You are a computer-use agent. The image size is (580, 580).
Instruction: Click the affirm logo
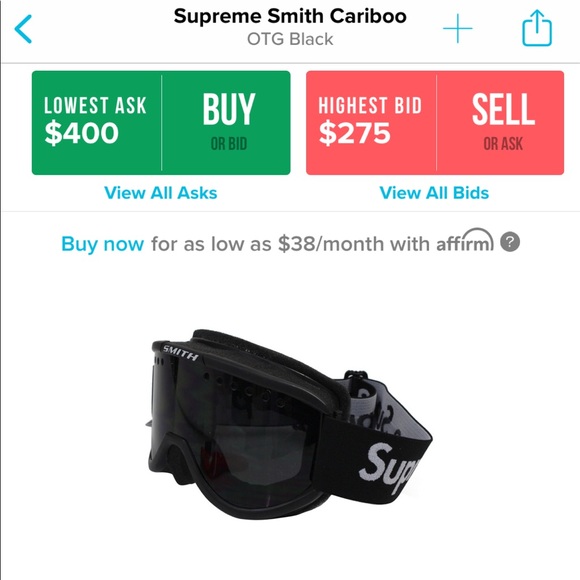pos(465,240)
